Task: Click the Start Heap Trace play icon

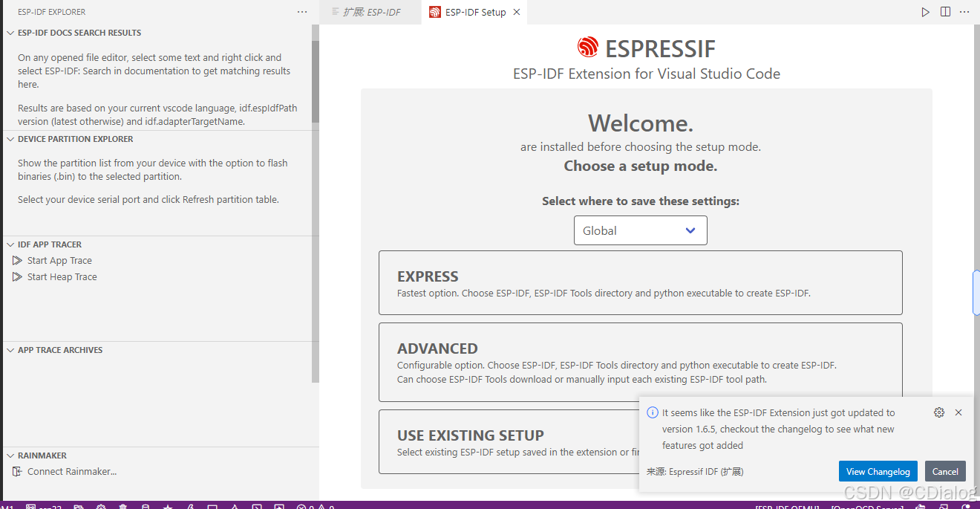Action: (17, 277)
